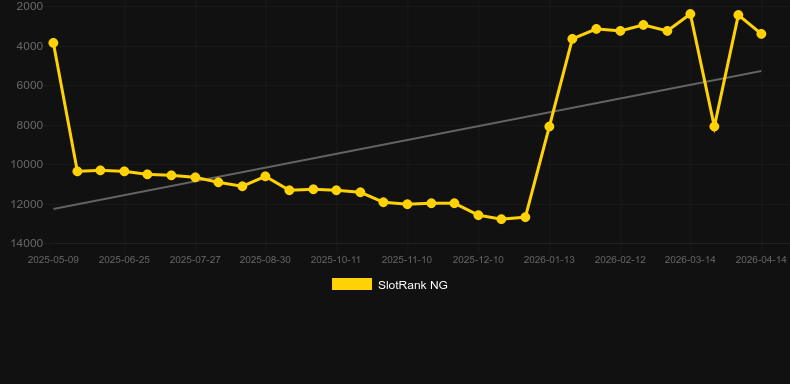Select the topmost point at 2026-03-14
Viewport: 790px width, 384px height.
690,14
